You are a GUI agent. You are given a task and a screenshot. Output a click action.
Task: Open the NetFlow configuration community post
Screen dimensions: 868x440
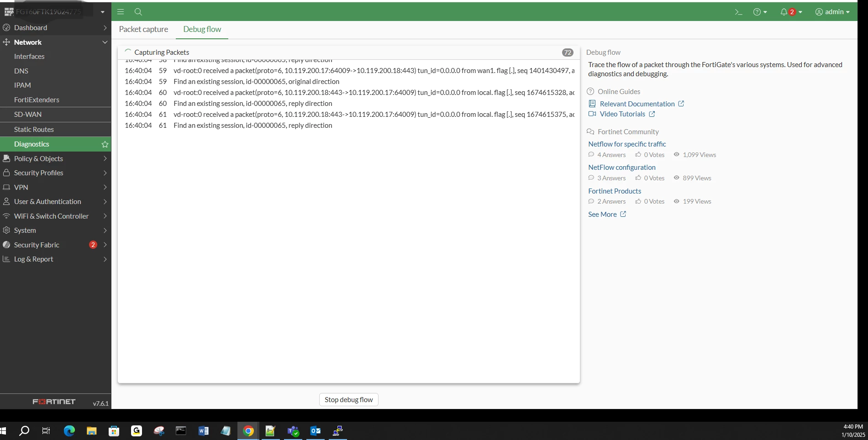coord(621,168)
